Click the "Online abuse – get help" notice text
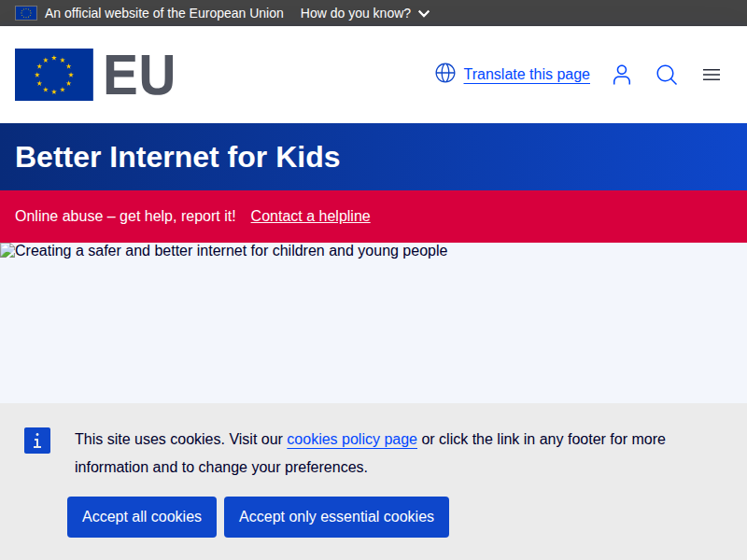The image size is (747, 560). tap(125, 216)
